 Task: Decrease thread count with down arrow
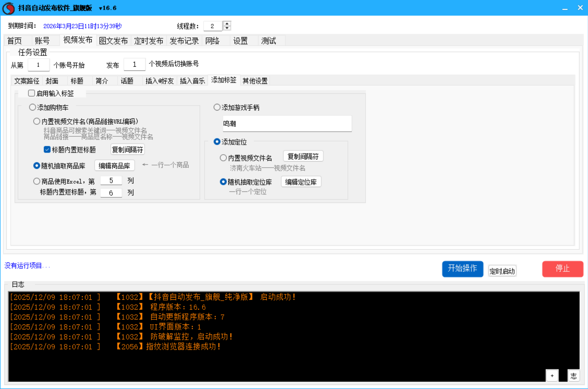point(227,28)
